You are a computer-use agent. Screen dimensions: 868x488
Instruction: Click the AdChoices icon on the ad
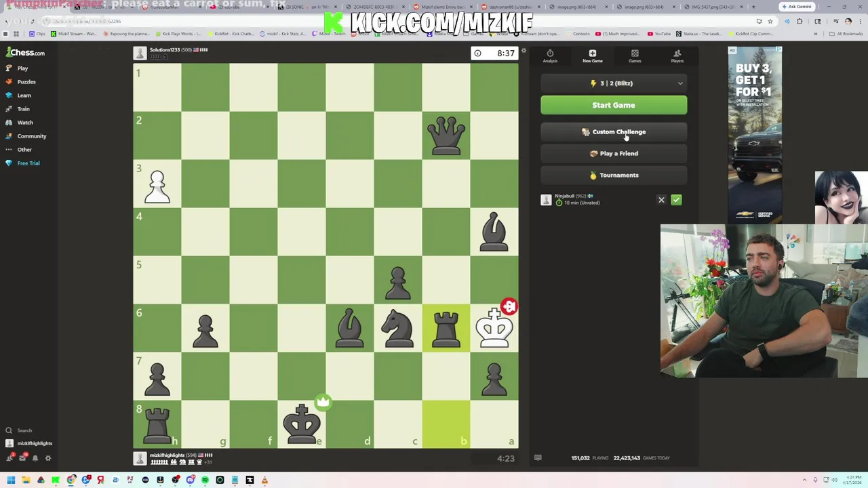click(x=778, y=50)
